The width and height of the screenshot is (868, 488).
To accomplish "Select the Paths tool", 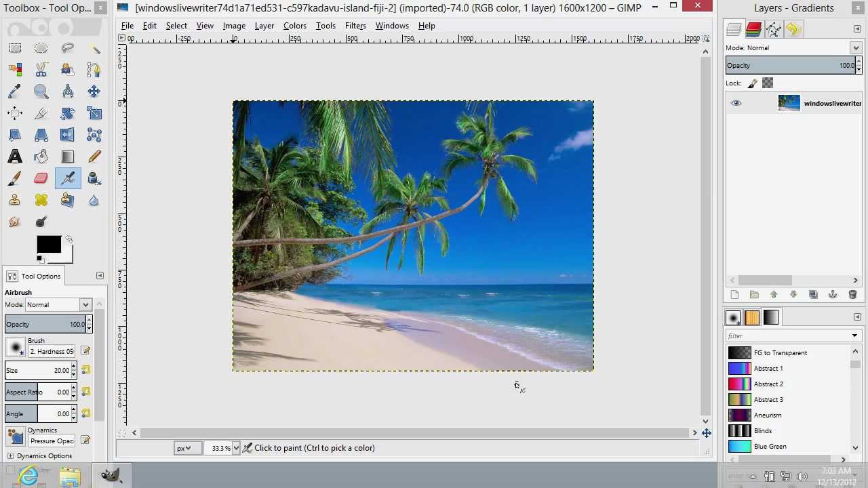I will (x=94, y=70).
